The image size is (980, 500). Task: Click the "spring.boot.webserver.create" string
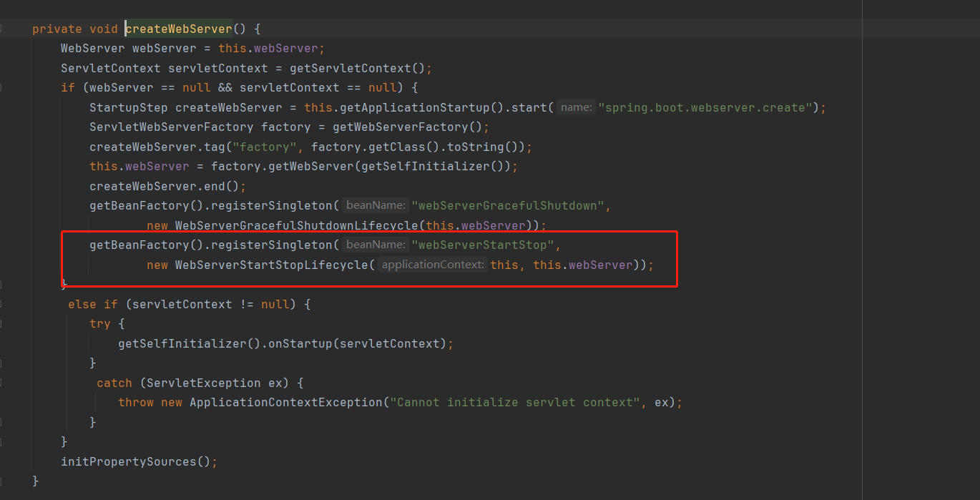(x=705, y=107)
